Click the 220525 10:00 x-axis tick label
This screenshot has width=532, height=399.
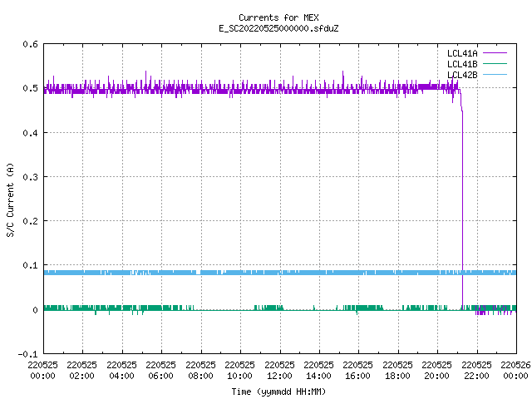click(x=239, y=371)
